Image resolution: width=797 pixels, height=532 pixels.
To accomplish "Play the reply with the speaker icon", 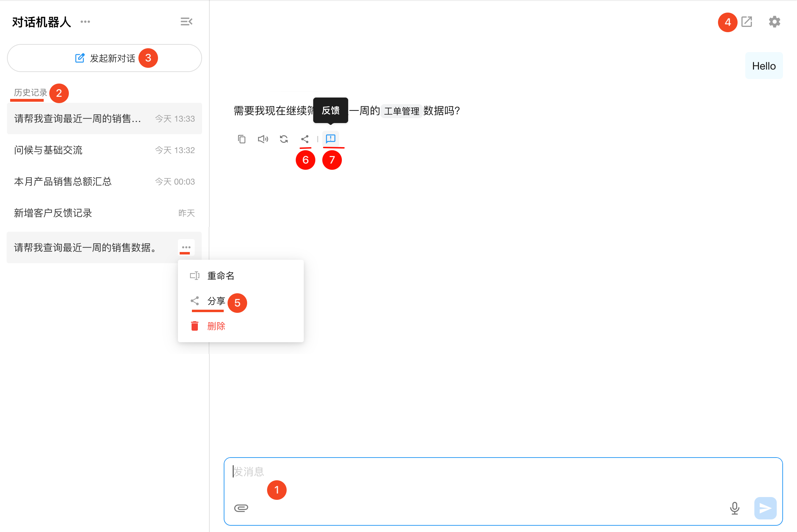I will tap(263, 139).
